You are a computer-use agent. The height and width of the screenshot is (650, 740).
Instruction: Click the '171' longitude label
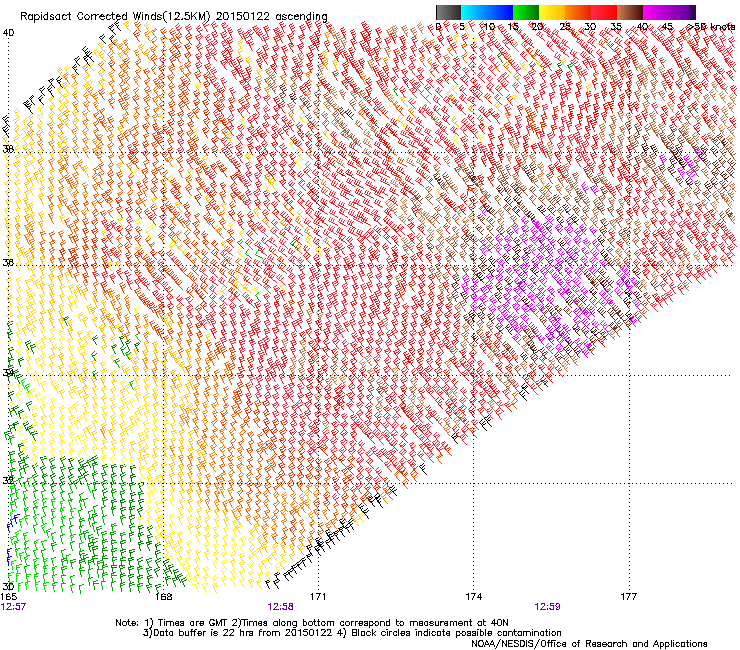(x=318, y=597)
